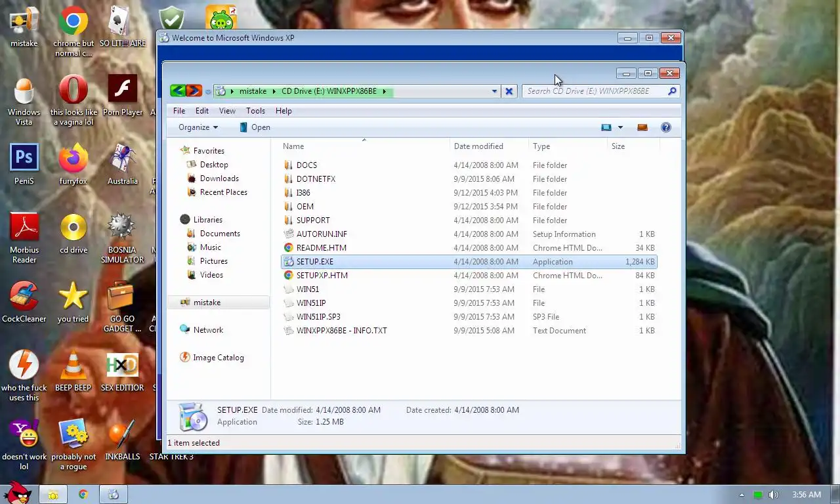This screenshot has height=504, width=840.
Task: Open the View menu
Action: click(227, 111)
